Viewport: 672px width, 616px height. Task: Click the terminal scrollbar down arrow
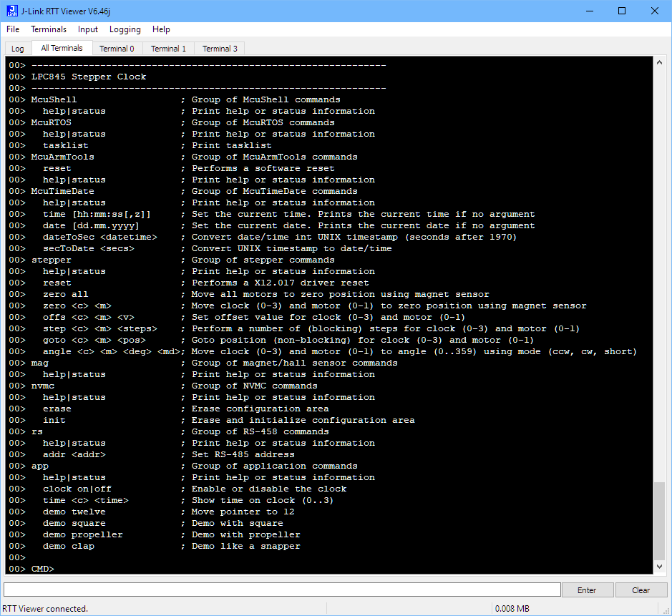click(x=660, y=567)
